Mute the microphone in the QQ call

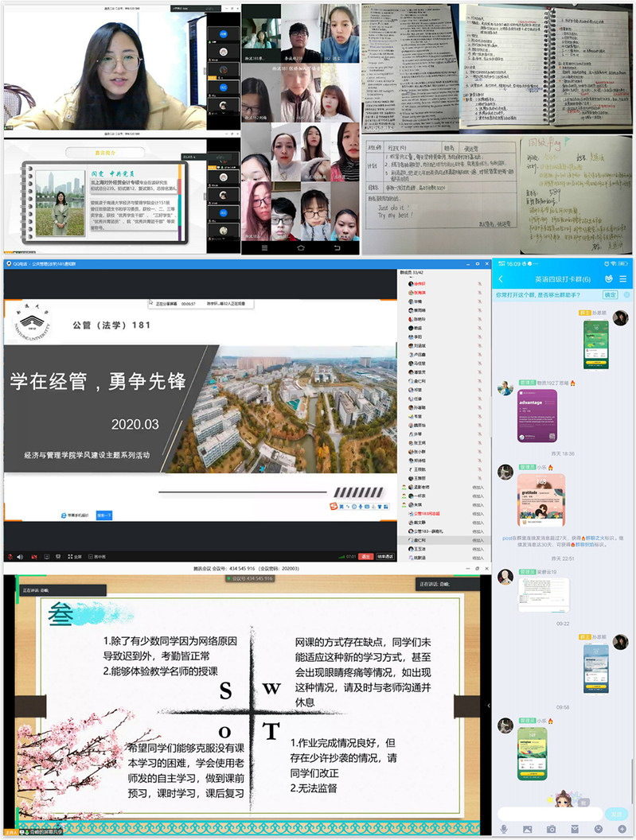tap(9, 556)
